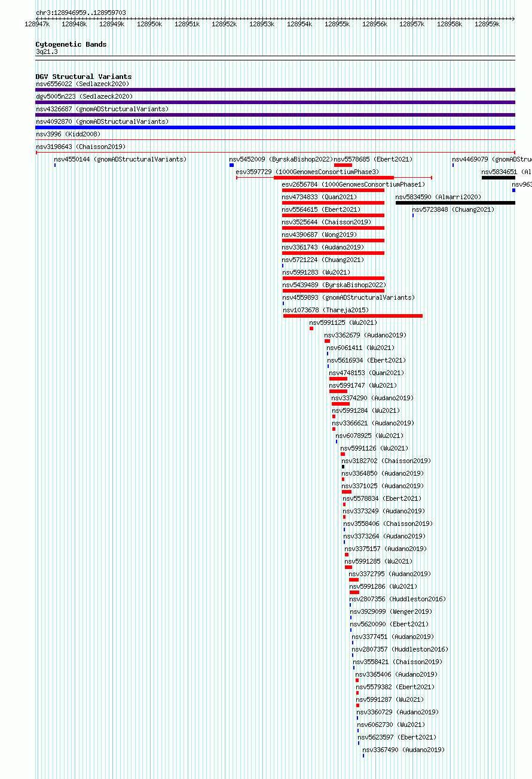
Task: Click the nsv5991286 (Wu2021) label
Action: [x=383, y=586]
